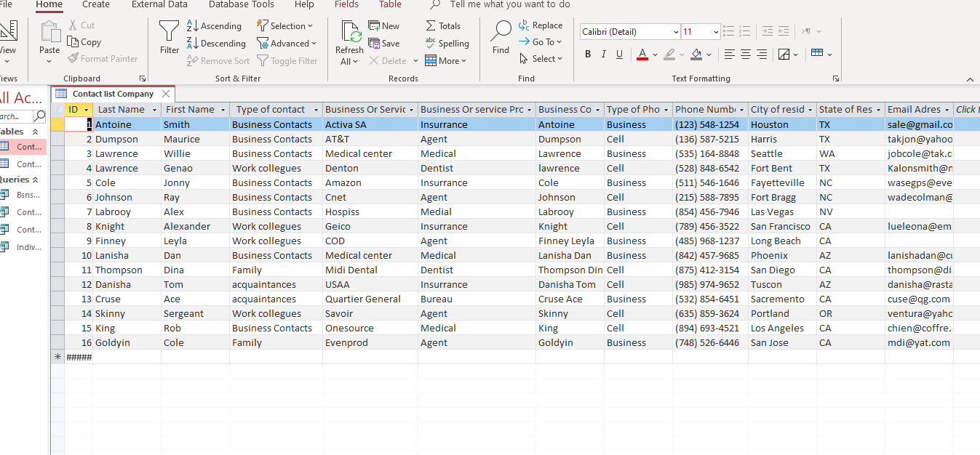
Task: Click the Refresh All icon
Action: tap(351, 32)
